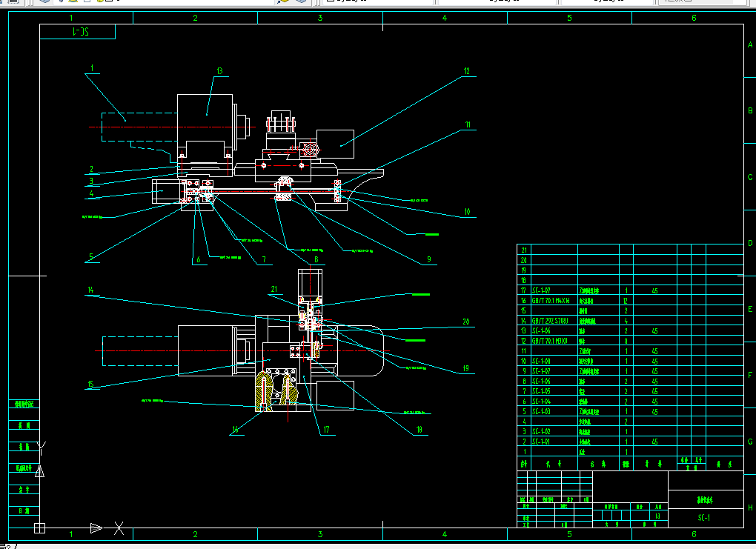Click the UCS Y-axis marker on left border

tap(42, 448)
